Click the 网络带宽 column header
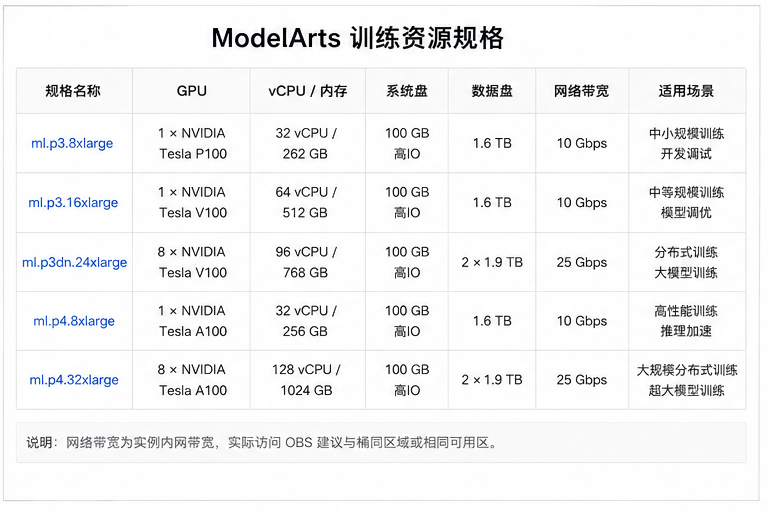Image resolution: width=768 pixels, height=512 pixels. coord(581,91)
